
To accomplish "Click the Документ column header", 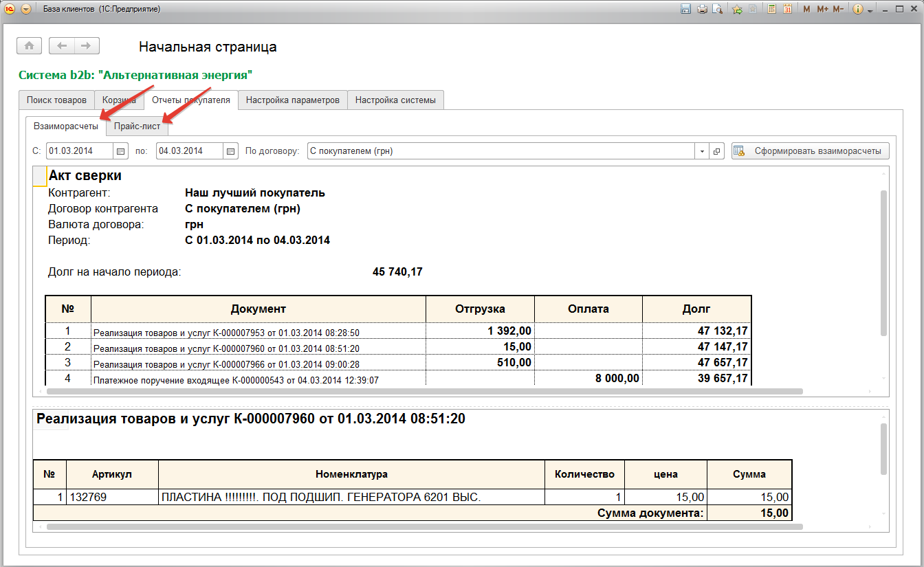I will point(258,309).
